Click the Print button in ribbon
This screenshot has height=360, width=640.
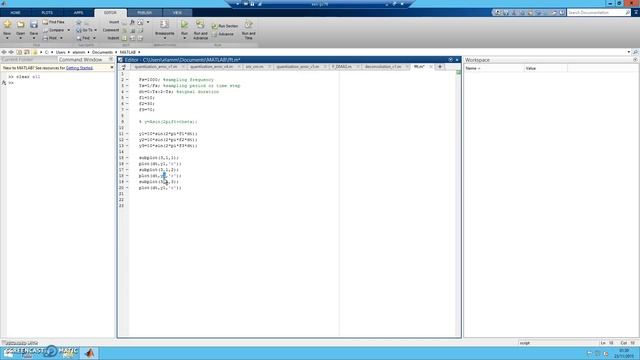[x=50, y=38]
